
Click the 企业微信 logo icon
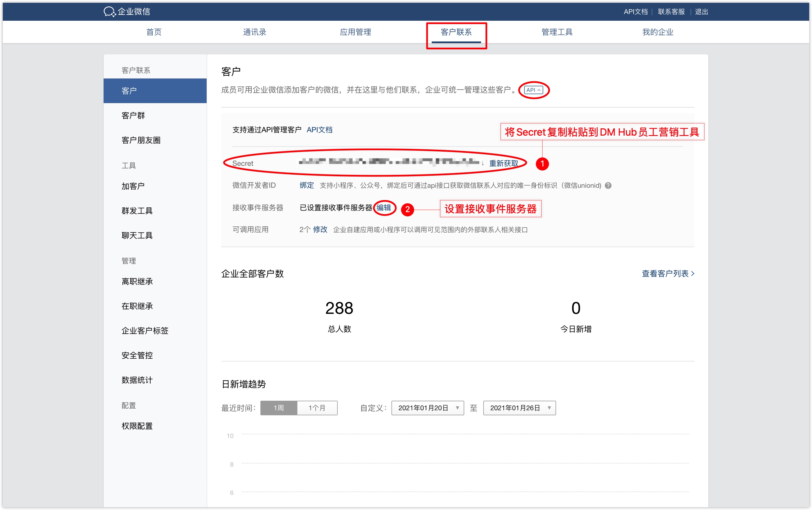[x=109, y=11]
